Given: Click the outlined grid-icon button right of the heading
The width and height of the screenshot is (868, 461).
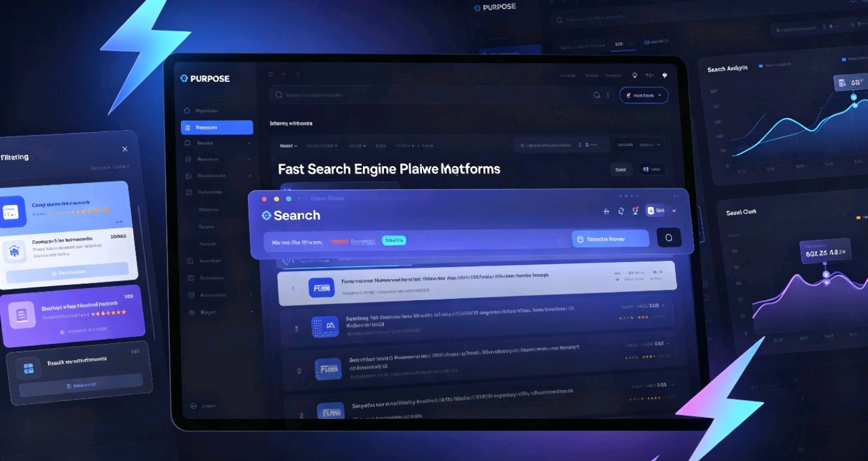Looking at the screenshot, I should coord(652,170).
